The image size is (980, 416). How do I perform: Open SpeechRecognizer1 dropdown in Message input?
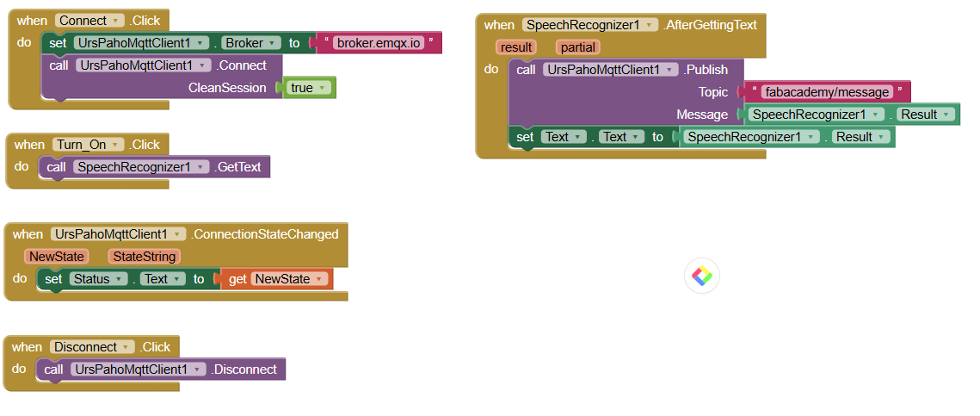point(817,115)
